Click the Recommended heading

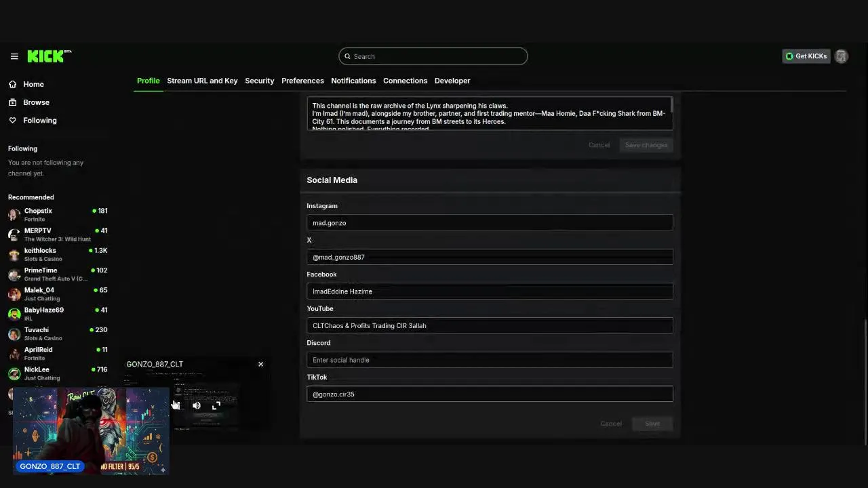click(x=31, y=197)
